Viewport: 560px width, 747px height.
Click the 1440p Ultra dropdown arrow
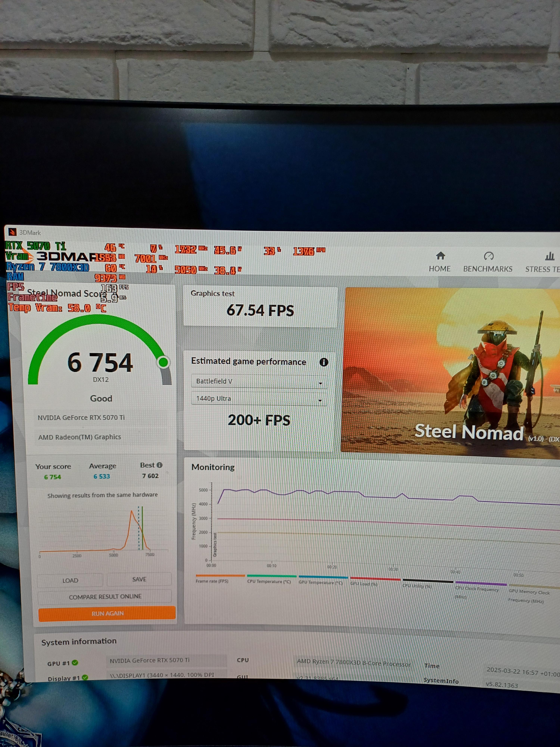tap(320, 401)
